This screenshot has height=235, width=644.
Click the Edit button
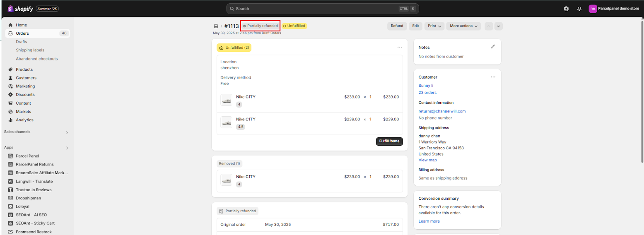415,26
